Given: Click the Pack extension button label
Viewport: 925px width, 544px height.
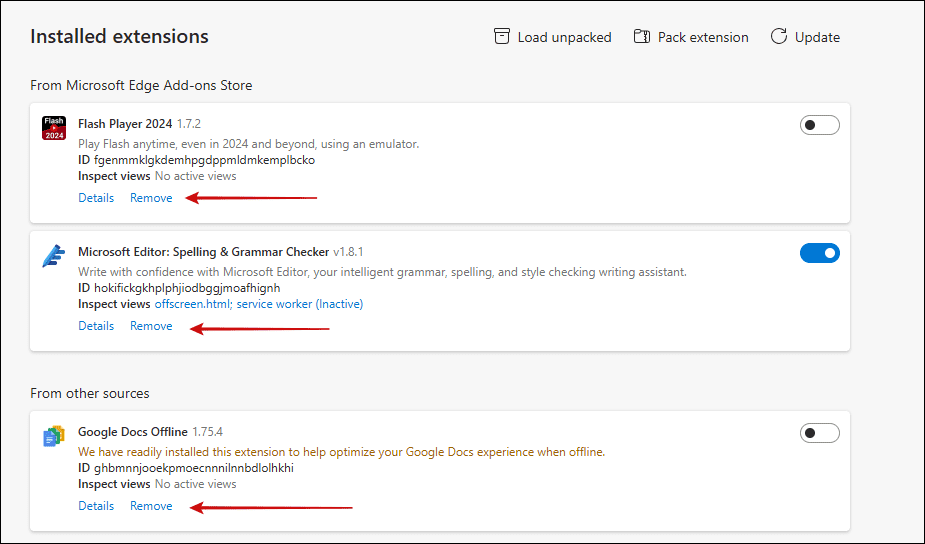Looking at the screenshot, I should 703,37.
